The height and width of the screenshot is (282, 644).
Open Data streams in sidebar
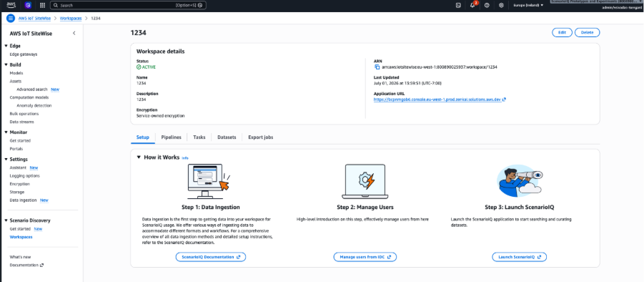[21, 122]
